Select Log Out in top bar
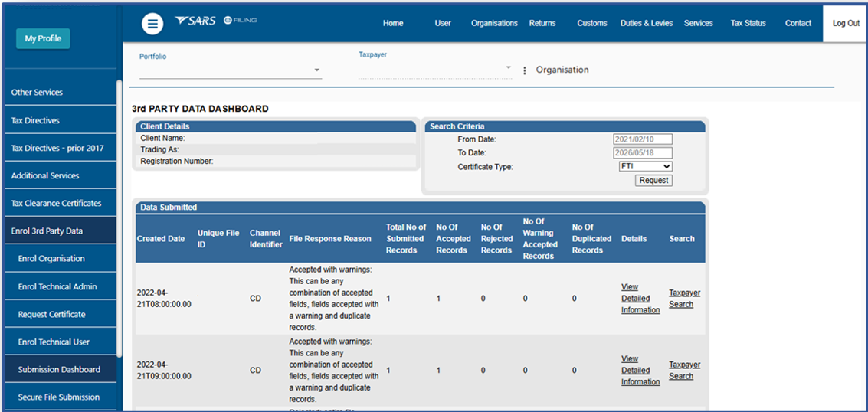Image resolution: width=868 pixels, height=412 pixels. coord(845,23)
